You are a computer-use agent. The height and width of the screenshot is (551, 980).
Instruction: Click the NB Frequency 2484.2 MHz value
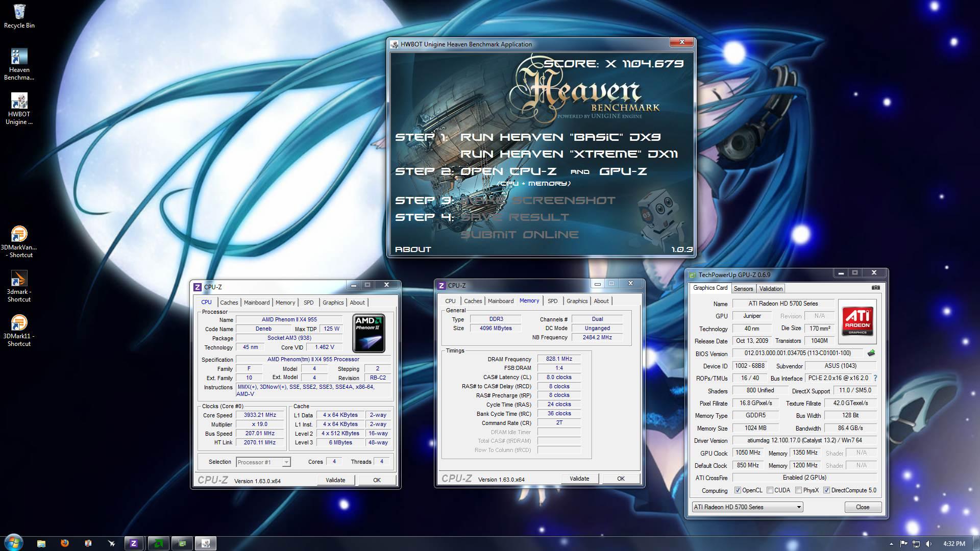[x=597, y=338]
